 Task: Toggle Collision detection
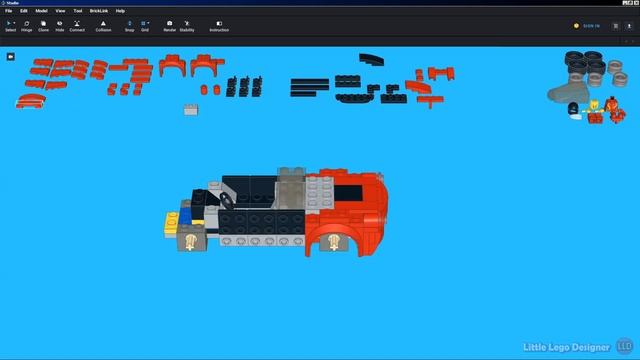pos(103,26)
